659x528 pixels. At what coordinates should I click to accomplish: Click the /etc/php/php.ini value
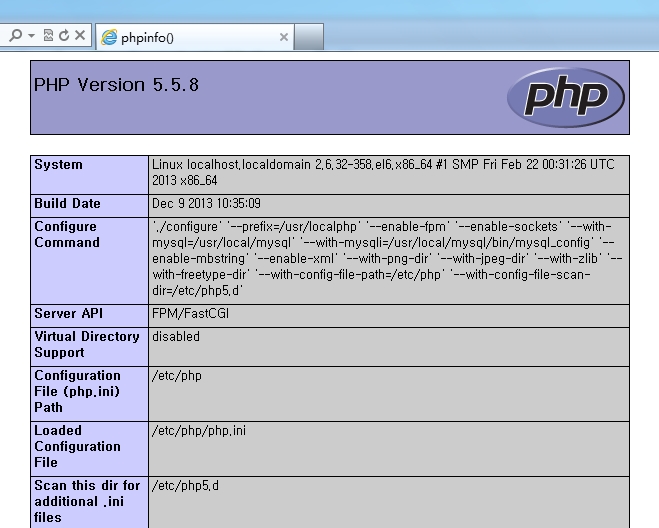point(199,431)
